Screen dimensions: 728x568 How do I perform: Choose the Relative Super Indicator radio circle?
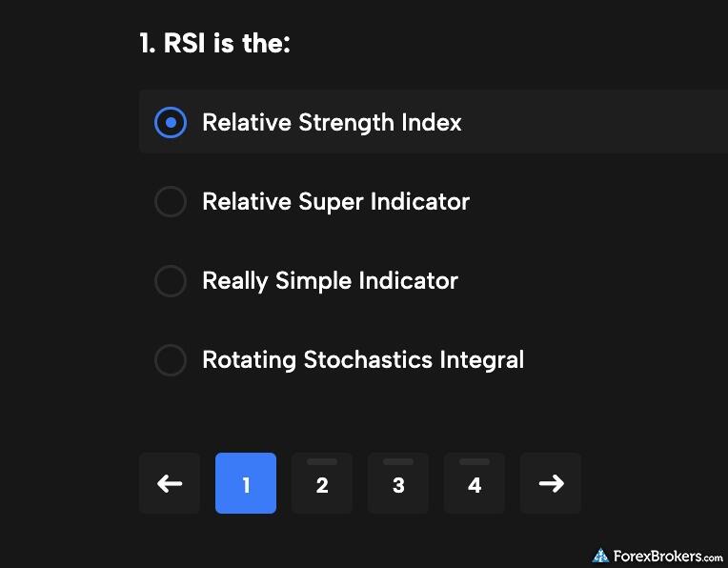(171, 201)
